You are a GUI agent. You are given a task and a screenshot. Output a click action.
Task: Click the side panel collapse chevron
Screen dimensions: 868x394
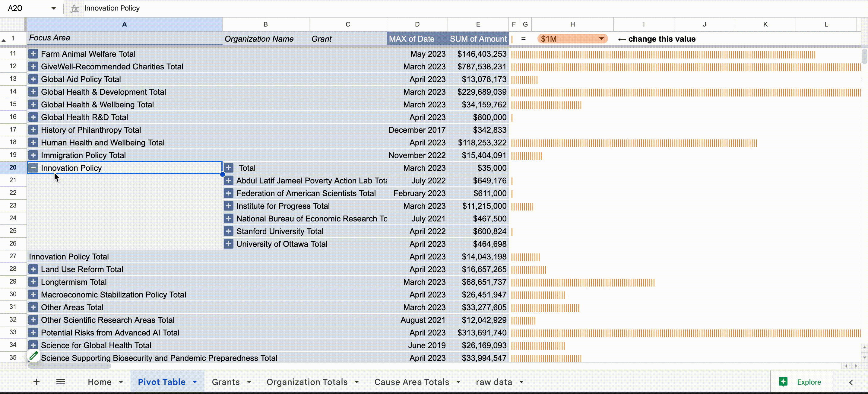click(851, 382)
